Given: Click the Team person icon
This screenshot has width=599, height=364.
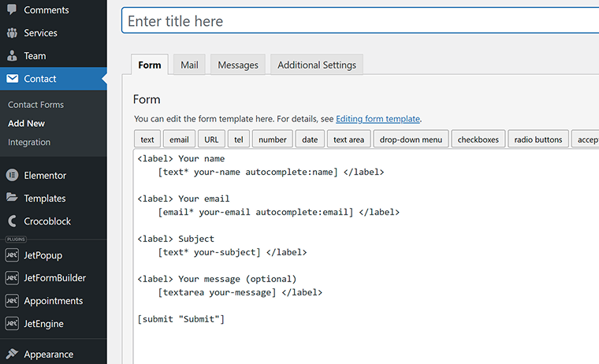Looking at the screenshot, I should point(12,56).
